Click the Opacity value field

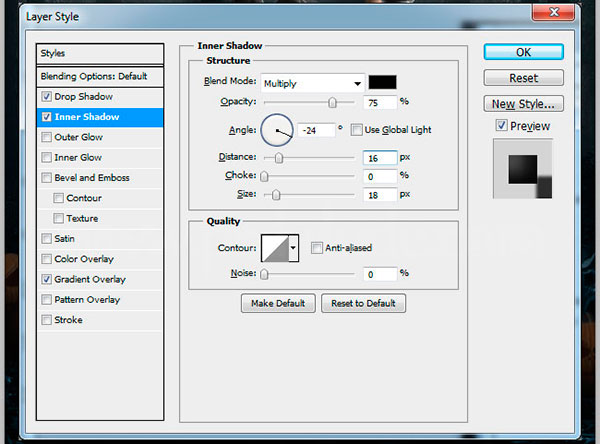pos(380,102)
